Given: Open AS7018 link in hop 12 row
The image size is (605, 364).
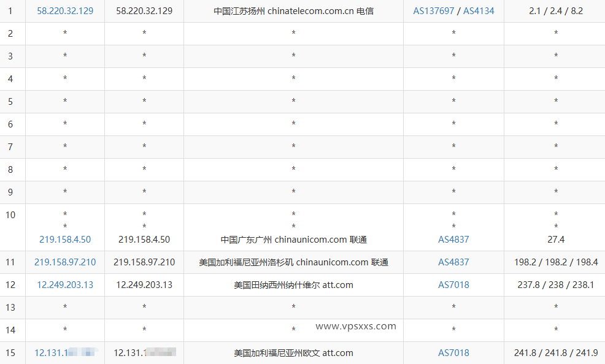Looking at the screenshot, I should (x=453, y=285).
